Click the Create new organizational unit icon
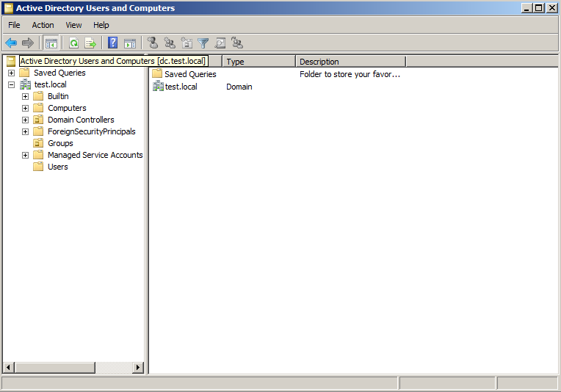 (187, 43)
